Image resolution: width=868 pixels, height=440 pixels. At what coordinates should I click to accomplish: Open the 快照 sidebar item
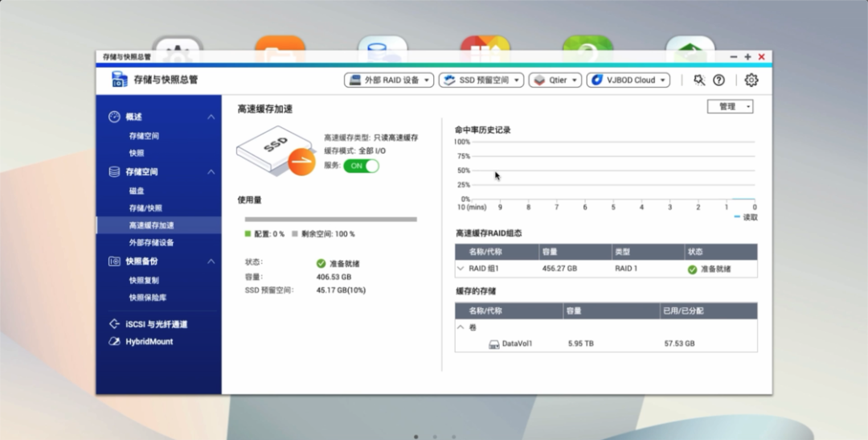[x=136, y=153]
